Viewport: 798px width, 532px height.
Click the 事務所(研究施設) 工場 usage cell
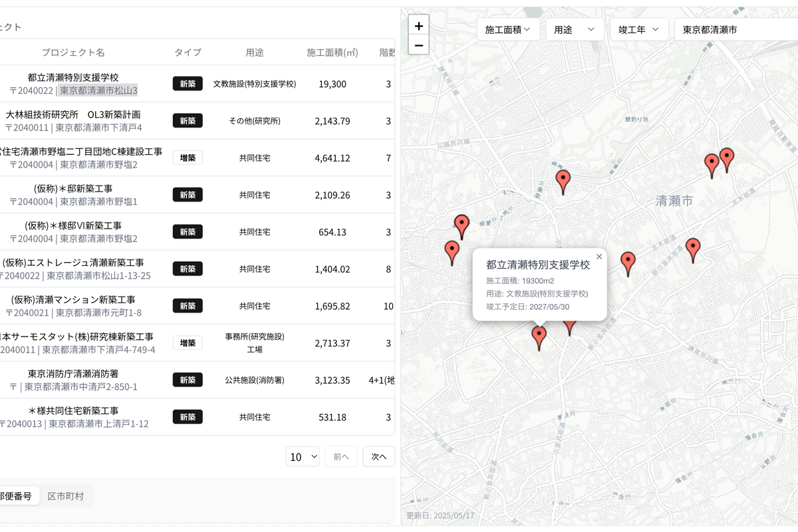click(x=255, y=342)
